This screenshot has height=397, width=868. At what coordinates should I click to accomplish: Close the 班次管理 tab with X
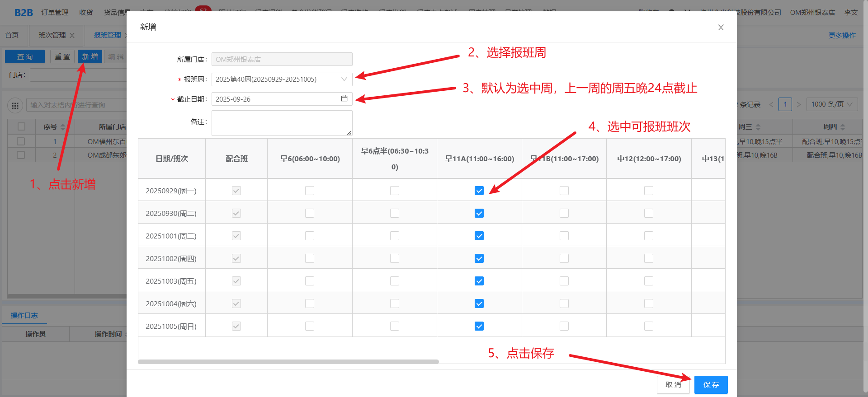[72, 35]
